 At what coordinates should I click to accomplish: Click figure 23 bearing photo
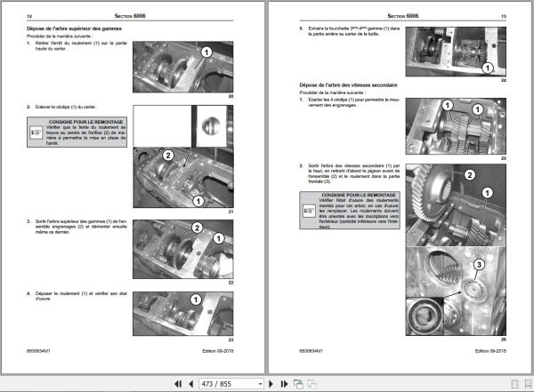pos(183,314)
